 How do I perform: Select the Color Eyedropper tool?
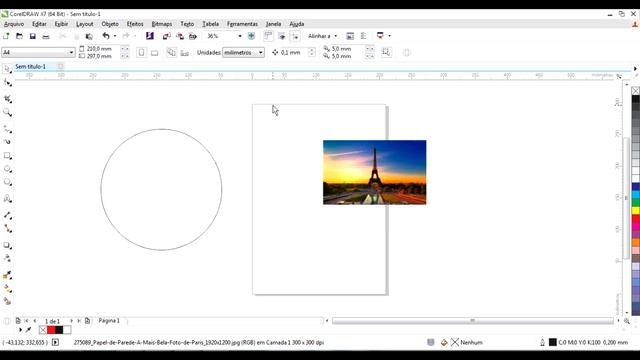point(7,276)
